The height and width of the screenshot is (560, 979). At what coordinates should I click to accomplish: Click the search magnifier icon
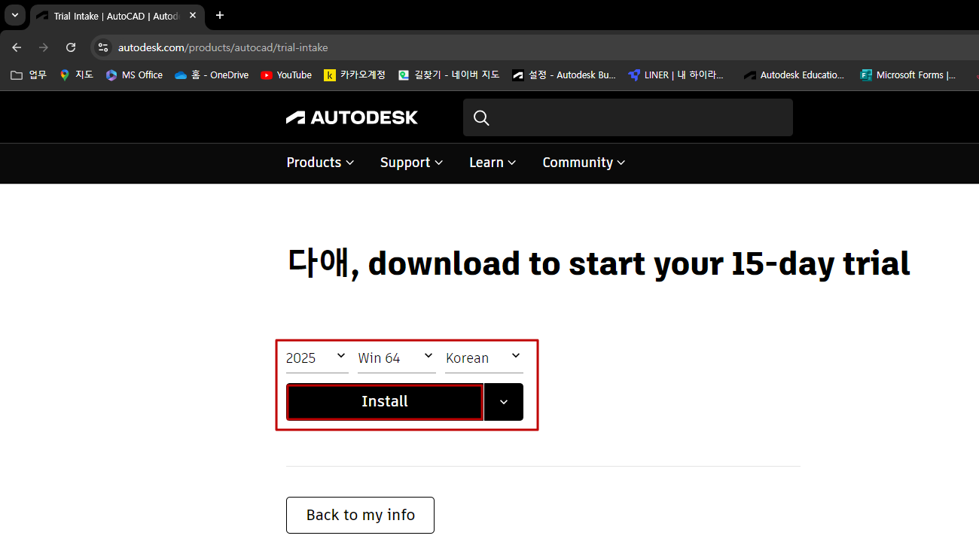click(x=482, y=117)
